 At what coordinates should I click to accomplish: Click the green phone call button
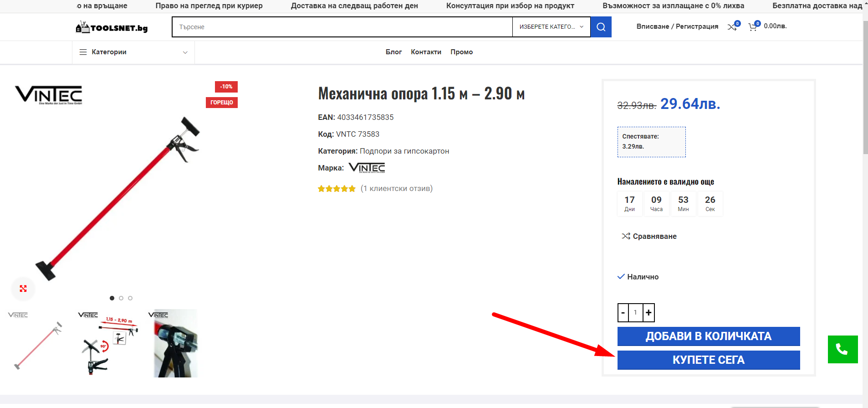pyautogui.click(x=842, y=349)
